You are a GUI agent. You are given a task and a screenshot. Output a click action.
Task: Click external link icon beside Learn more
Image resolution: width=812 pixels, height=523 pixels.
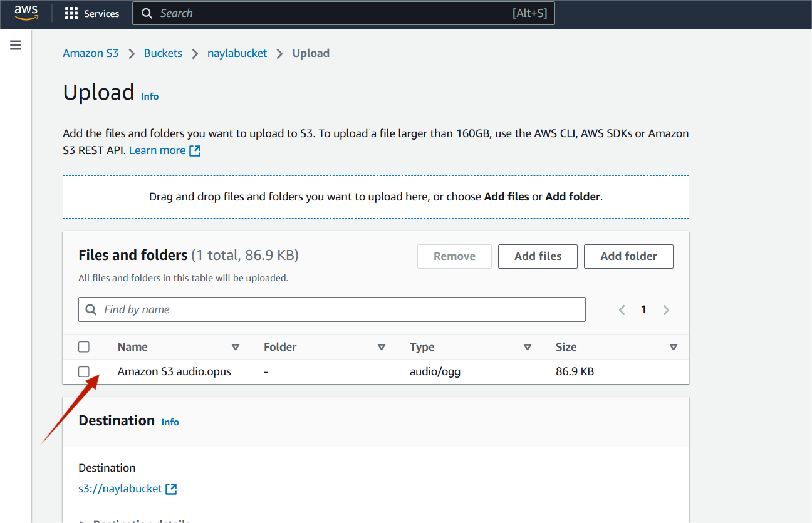pos(195,150)
